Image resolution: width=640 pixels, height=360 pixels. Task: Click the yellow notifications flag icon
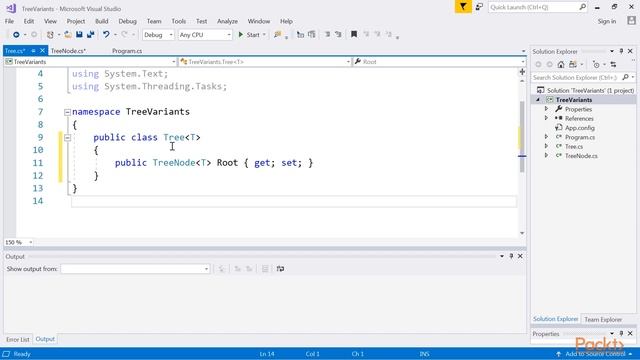(463, 7)
